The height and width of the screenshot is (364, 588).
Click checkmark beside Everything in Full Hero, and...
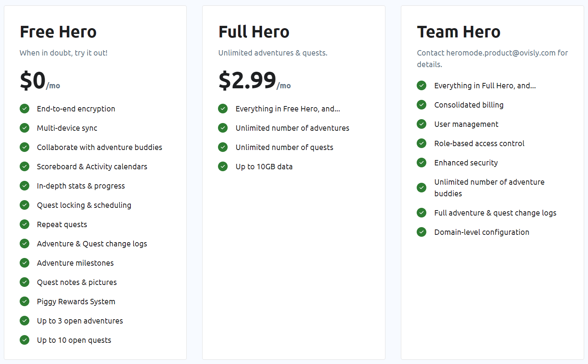[422, 86]
